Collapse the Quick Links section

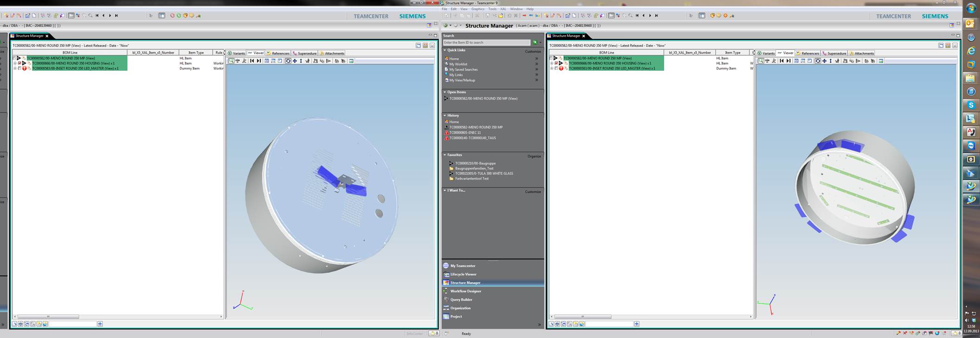[x=445, y=50]
